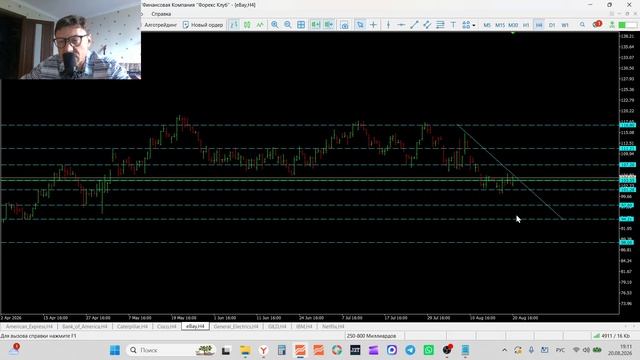640x360 pixels.
Task: Select the H4 timeframe
Action: coord(539,25)
